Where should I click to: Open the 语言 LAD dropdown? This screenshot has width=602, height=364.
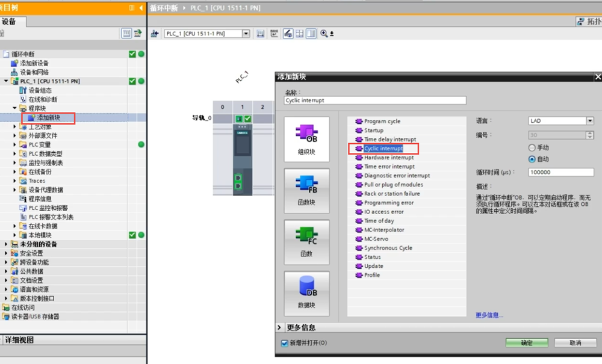pos(589,121)
